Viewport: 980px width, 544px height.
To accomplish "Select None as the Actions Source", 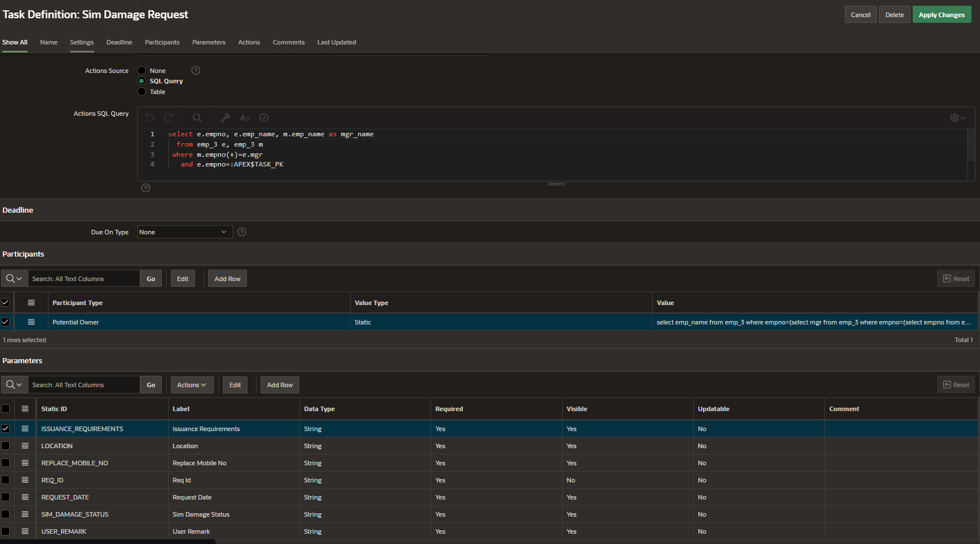I will pyautogui.click(x=142, y=71).
